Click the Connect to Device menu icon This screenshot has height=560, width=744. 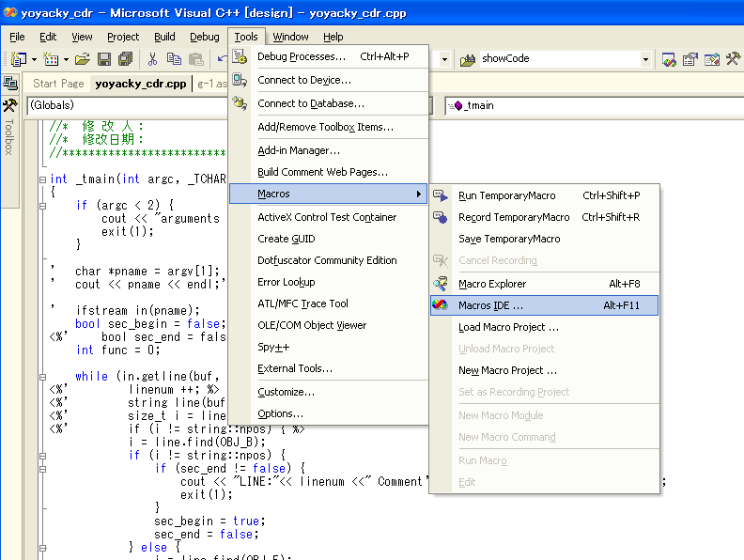(x=240, y=80)
